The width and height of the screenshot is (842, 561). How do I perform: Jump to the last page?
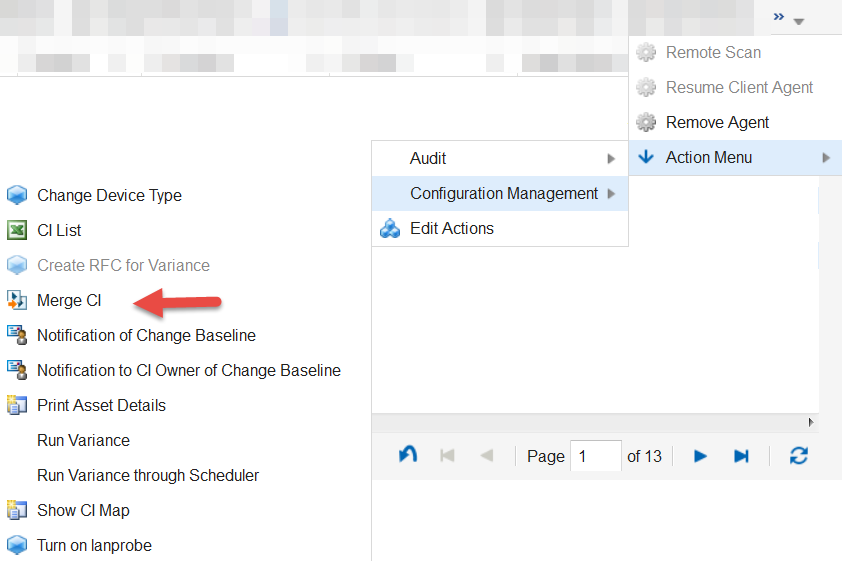[x=741, y=456]
